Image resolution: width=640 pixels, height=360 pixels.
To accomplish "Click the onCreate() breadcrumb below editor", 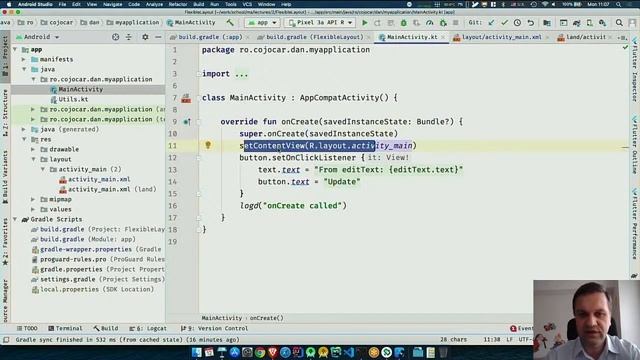I will [x=266, y=318].
